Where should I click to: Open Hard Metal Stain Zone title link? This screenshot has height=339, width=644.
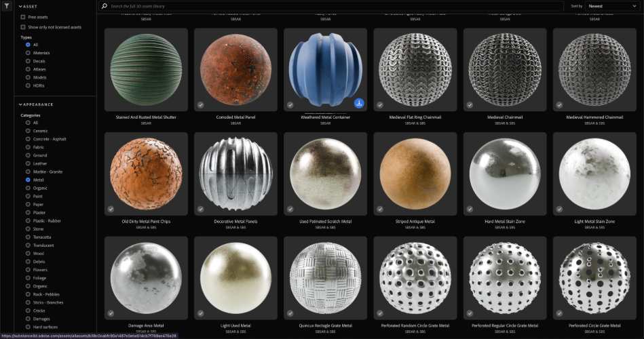tap(505, 222)
